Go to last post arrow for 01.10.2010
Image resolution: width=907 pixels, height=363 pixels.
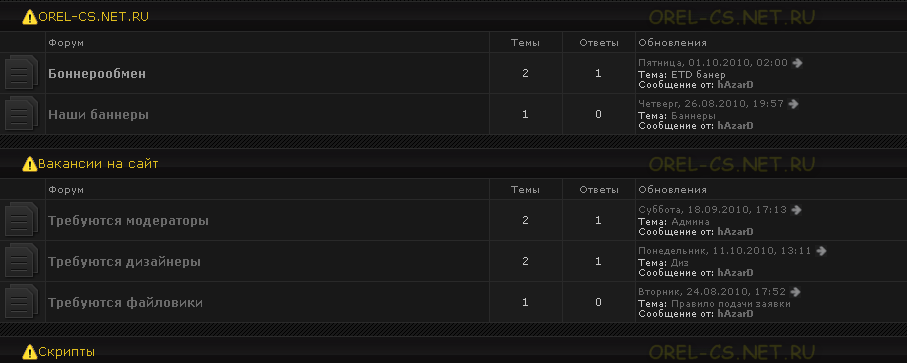[797, 62]
